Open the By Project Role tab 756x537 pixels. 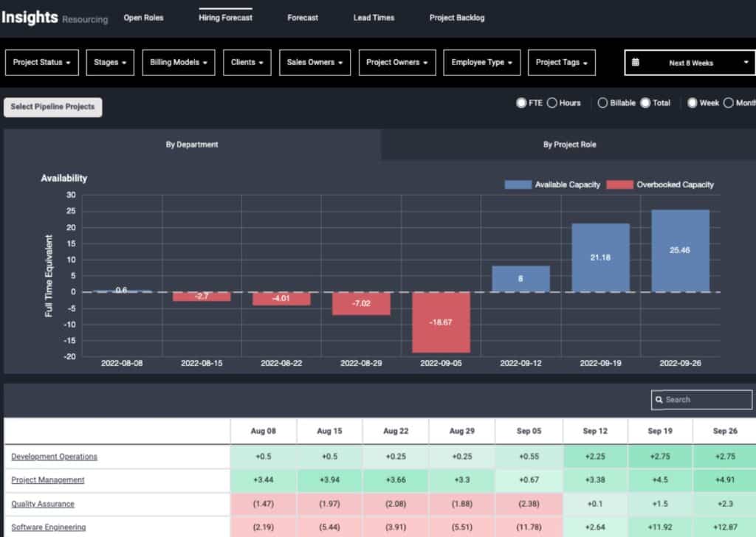569,145
